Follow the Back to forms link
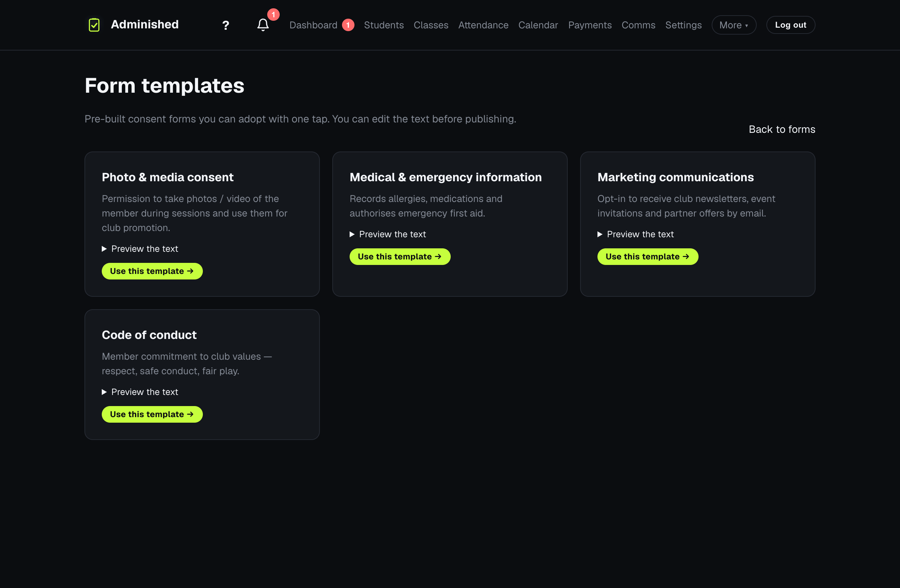The height and width of the screenshot is (588, 900). 782,129
